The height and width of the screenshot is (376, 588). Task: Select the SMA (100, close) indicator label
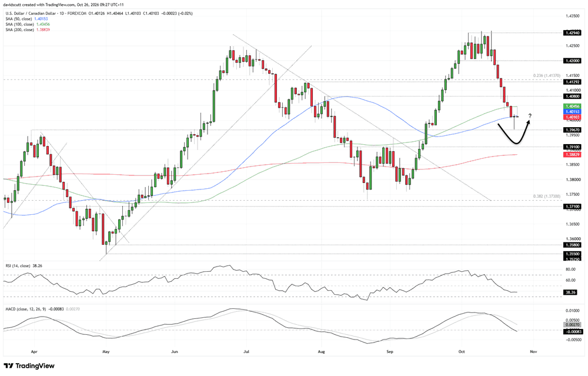point(19,24)
